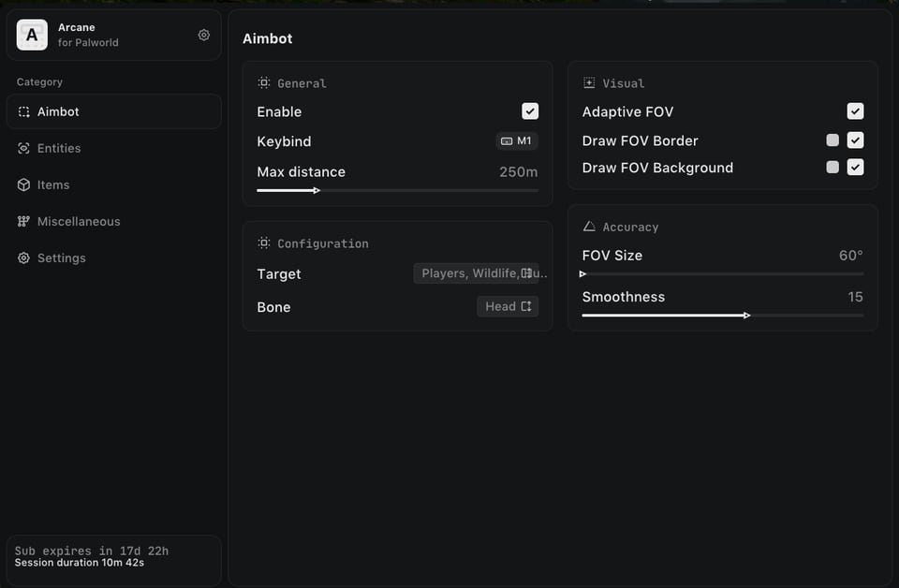This screenshot has height=588, width=899.
Task: Click the Max distance slider track
Action: pos(397,190)
